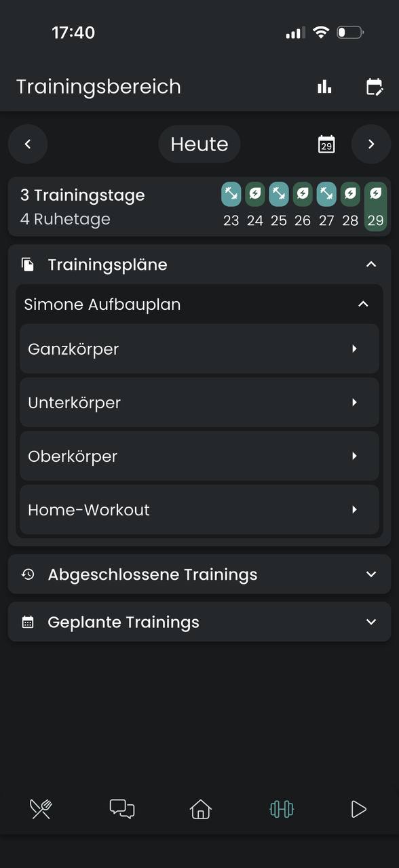The width and height of the screenshot is (399, 868).
Task: Tap the play icon in bottom navigation
Action: point(359,808)
